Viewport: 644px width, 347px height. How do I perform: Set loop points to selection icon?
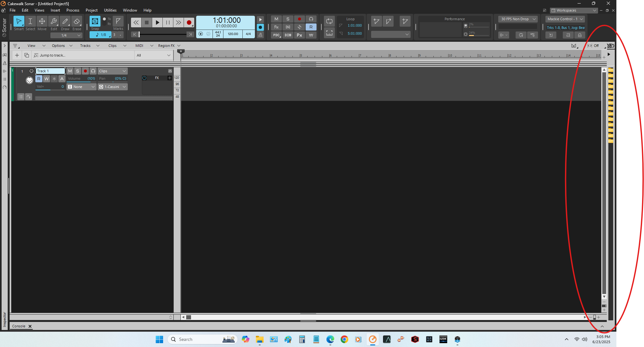(329, 33)
